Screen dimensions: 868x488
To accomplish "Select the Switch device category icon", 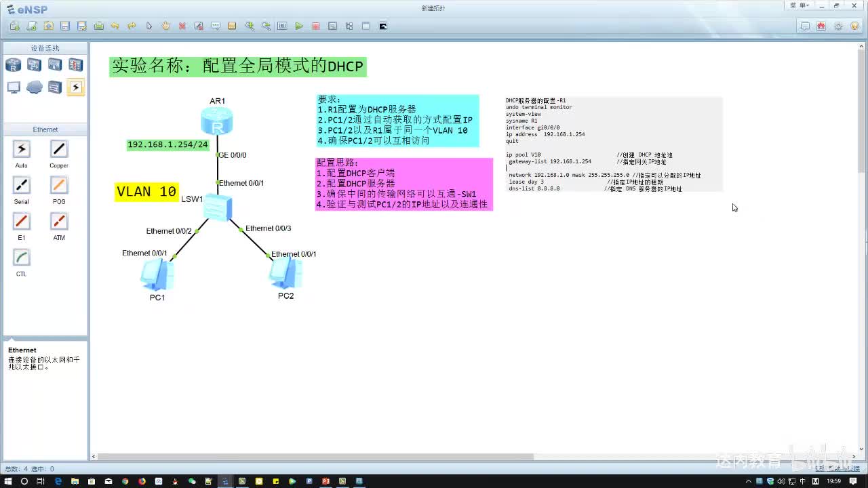I will [x=34, y=65].
